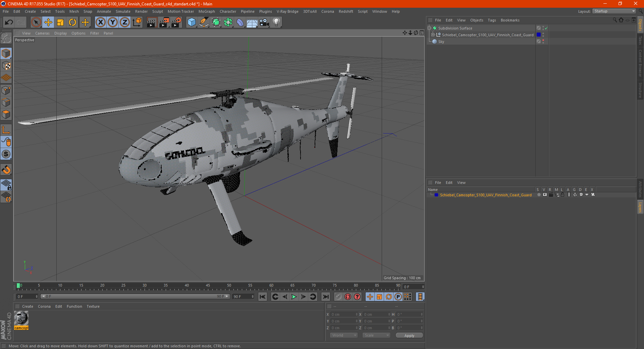Add a Floor environment object
This screenshot has width=644, height=349.
(252, 22)
